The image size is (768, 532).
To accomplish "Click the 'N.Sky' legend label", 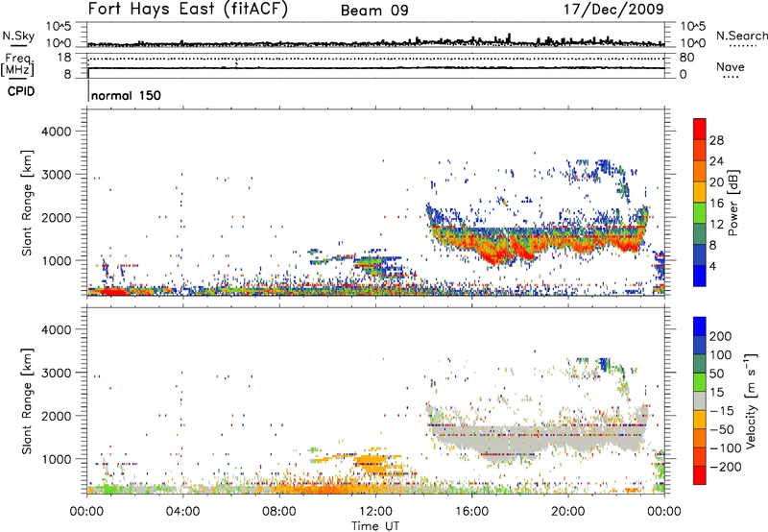I will [x=18, y=36].
